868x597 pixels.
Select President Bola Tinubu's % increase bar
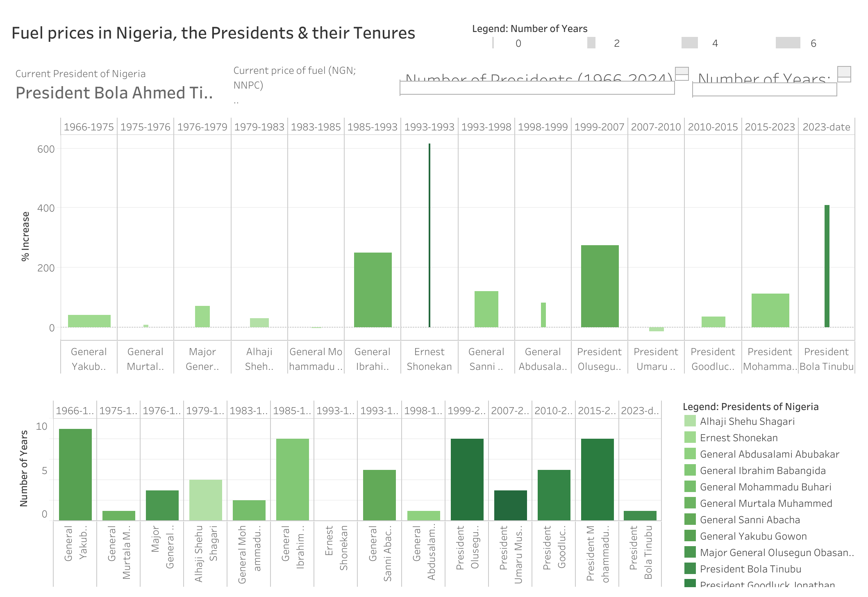click(x=827, y=266)
